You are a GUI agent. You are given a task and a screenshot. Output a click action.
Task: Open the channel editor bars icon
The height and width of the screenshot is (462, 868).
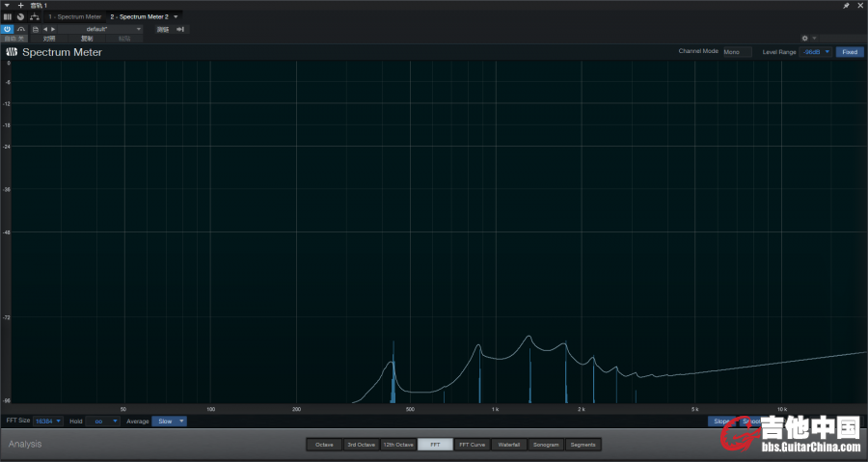pos(8,16)
